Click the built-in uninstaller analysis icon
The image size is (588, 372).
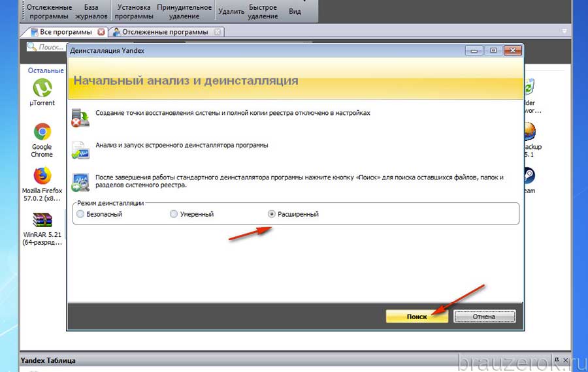click(x=80, y=150)
